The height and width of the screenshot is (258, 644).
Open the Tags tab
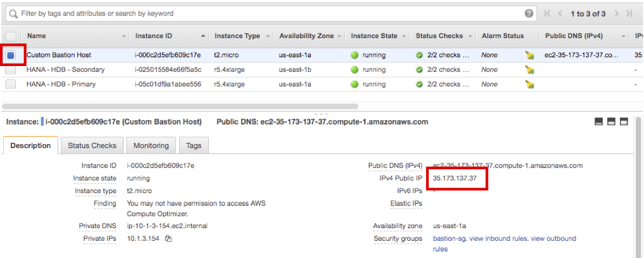tap(194, 146)
